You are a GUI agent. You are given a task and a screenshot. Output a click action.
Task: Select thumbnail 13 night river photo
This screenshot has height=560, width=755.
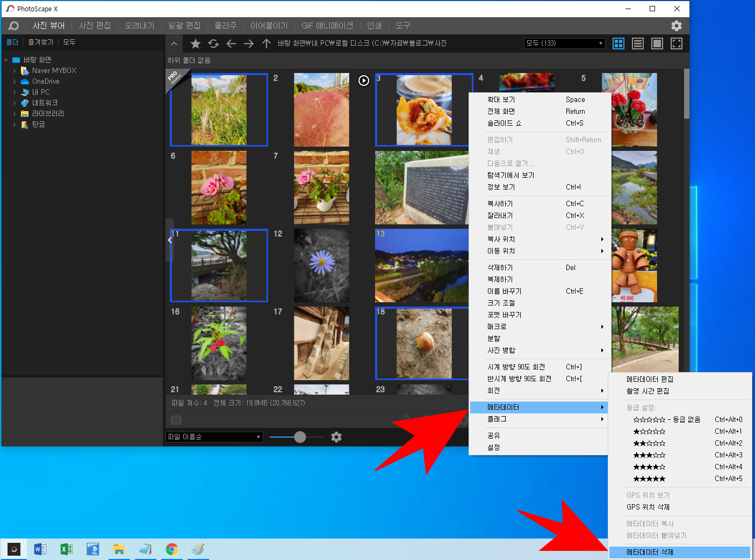422,265
